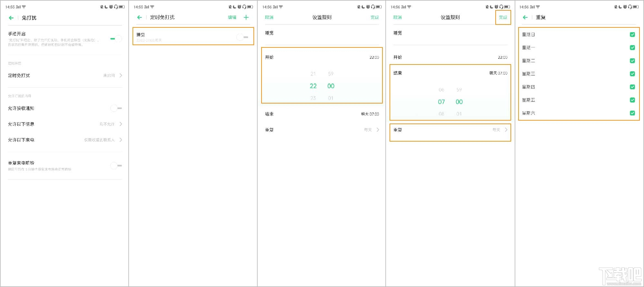
Task: Uncheck 星期五 checkbox
Action: click(x=632, y=100)
